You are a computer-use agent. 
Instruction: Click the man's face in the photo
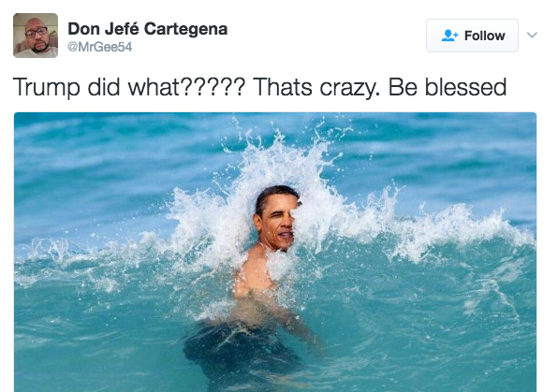click(276, 219)
